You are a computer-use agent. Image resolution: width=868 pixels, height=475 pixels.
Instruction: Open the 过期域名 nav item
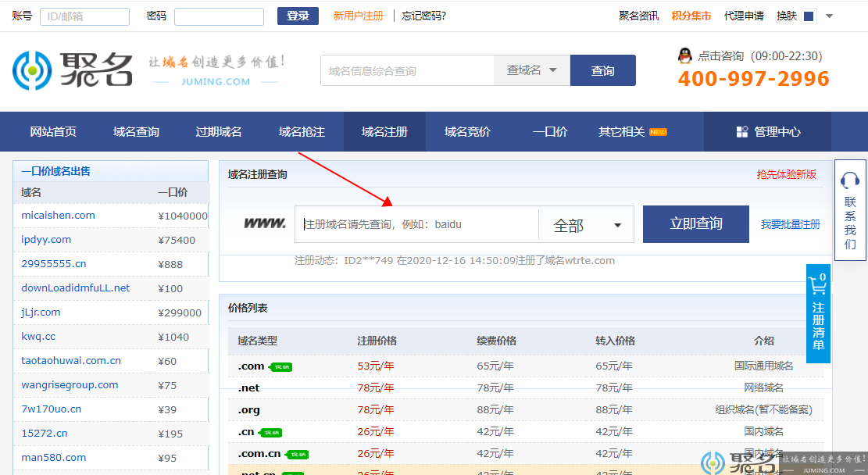tap(219, 132)
